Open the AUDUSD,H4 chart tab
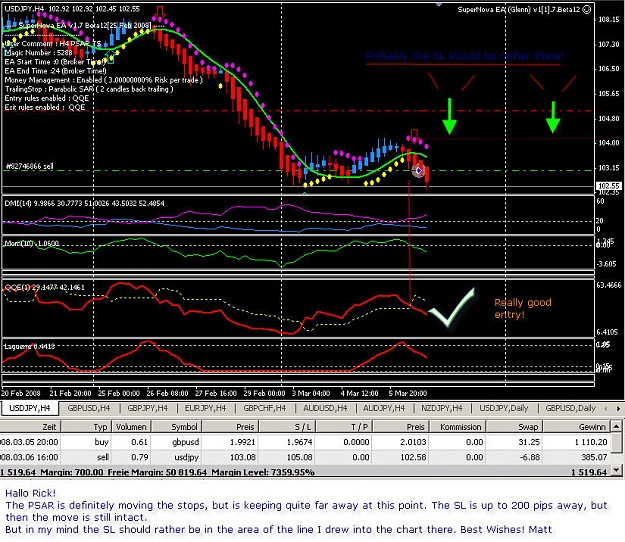 [x=324, y=408]
